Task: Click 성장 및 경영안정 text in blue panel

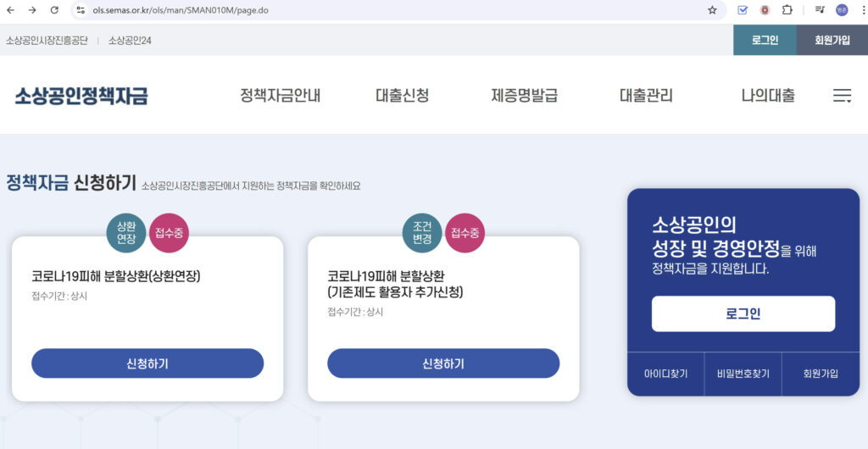Action: pos(715,247)
